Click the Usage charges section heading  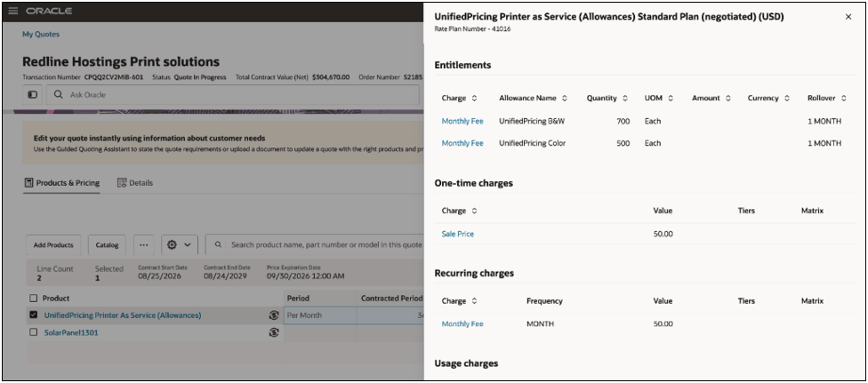click(x=466, y=363)
